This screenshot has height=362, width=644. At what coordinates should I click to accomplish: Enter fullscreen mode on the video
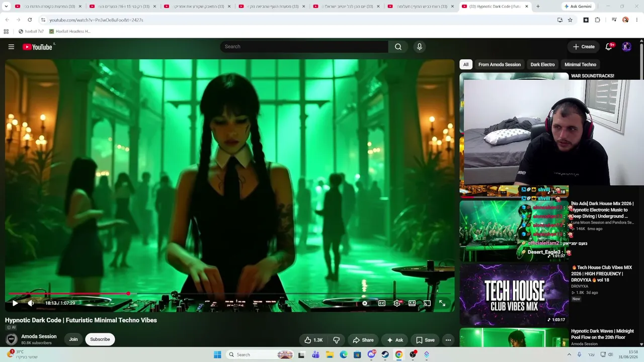[x=442, y=303]
